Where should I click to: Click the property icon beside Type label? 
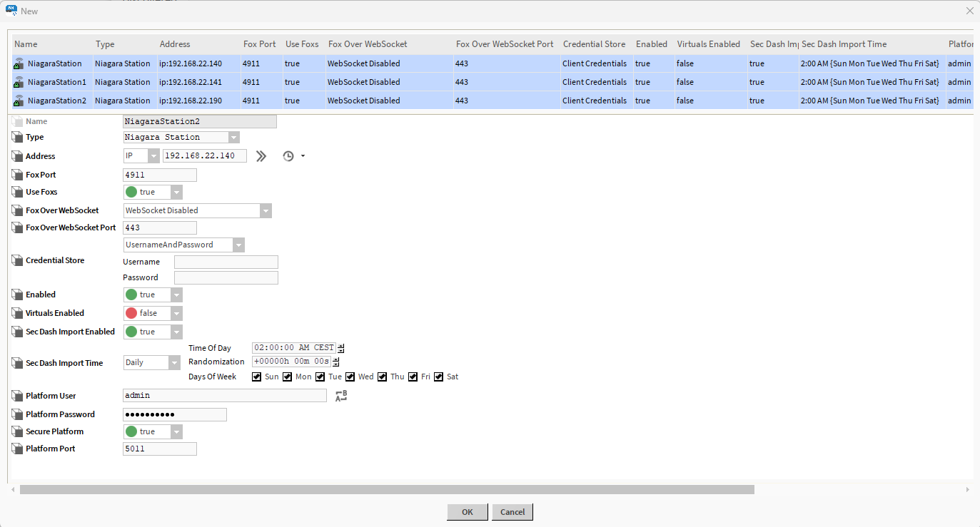[18, 137]
